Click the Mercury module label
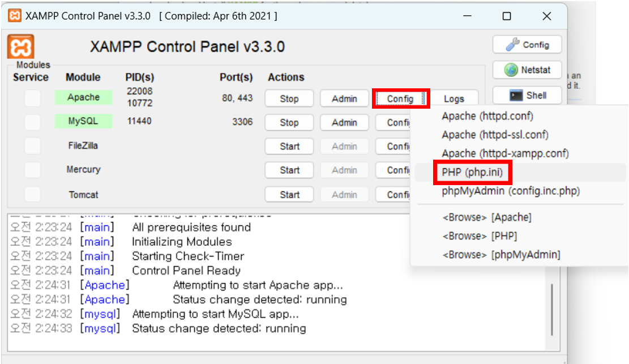 (83, 170)
